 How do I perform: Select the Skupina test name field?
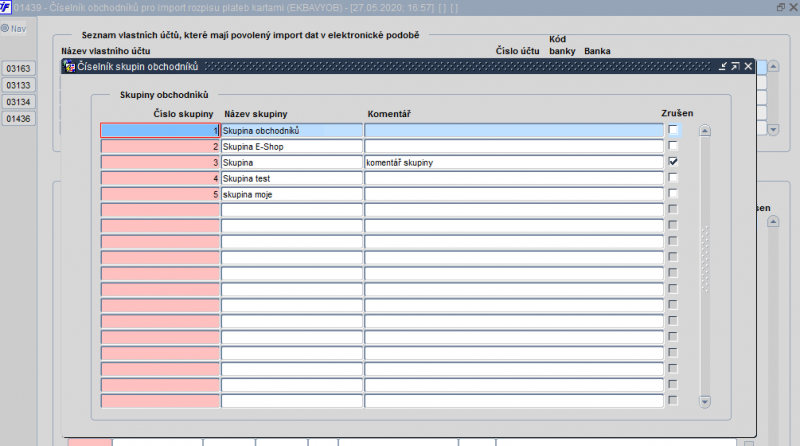[x=291, y=178]
